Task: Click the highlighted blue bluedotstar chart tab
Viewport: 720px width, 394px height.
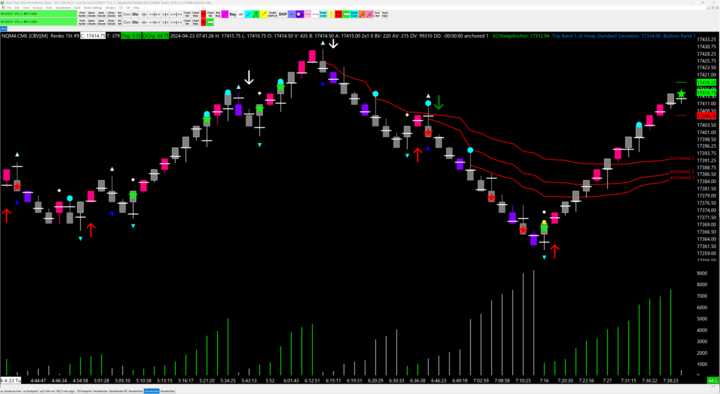Action: 152,391
